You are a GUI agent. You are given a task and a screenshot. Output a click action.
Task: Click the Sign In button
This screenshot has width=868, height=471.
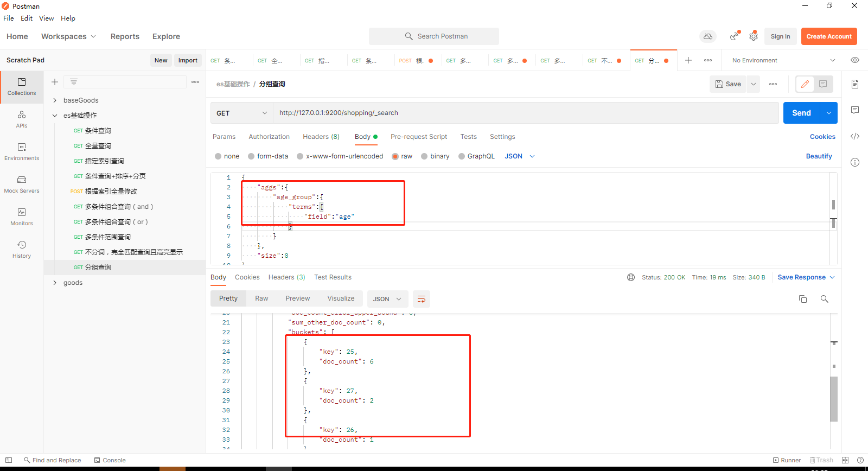(x=780, y=36)
